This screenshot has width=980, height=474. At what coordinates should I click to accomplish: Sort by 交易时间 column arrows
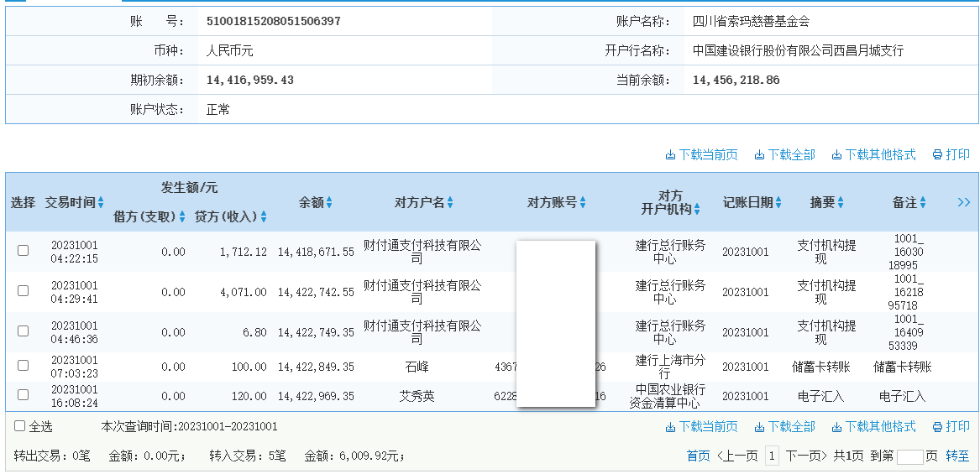click(x=101, y=203)
